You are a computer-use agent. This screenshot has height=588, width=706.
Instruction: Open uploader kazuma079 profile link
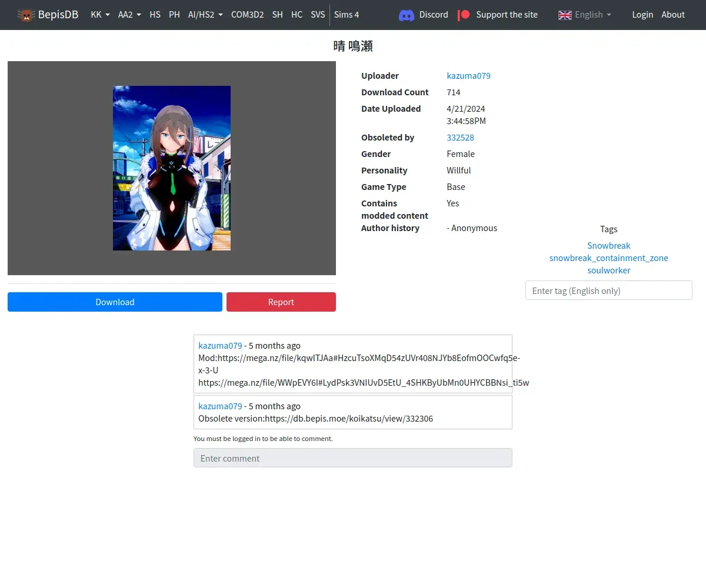(x=468, y=76)
